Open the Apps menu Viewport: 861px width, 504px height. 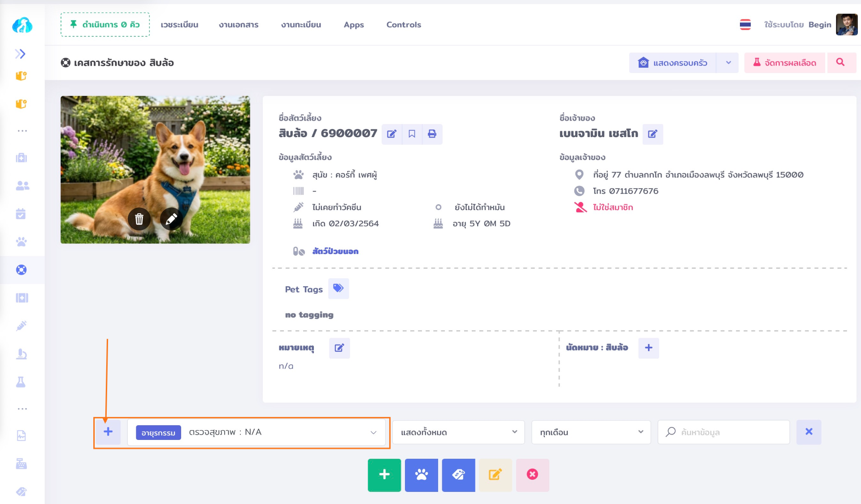353,25
